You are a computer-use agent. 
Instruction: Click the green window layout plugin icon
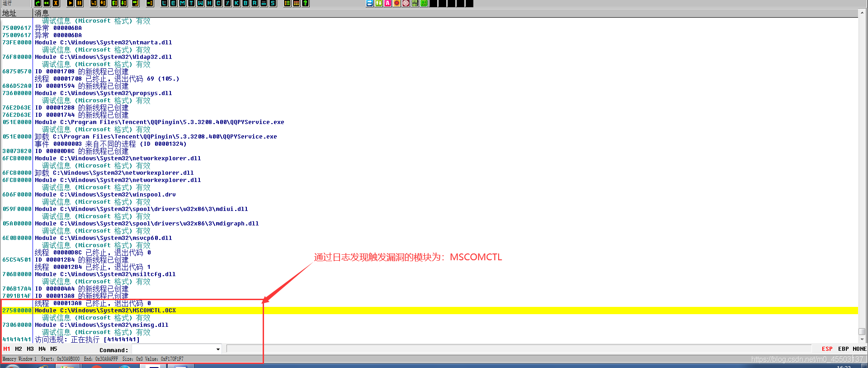pyautogui.click(x=424, y=3)
